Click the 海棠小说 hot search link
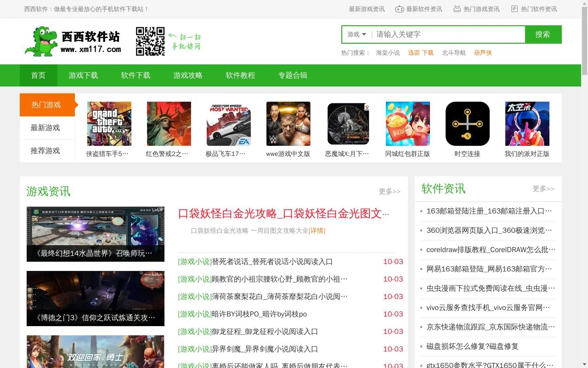The image size is (588, 368). (x=388, y=53)
